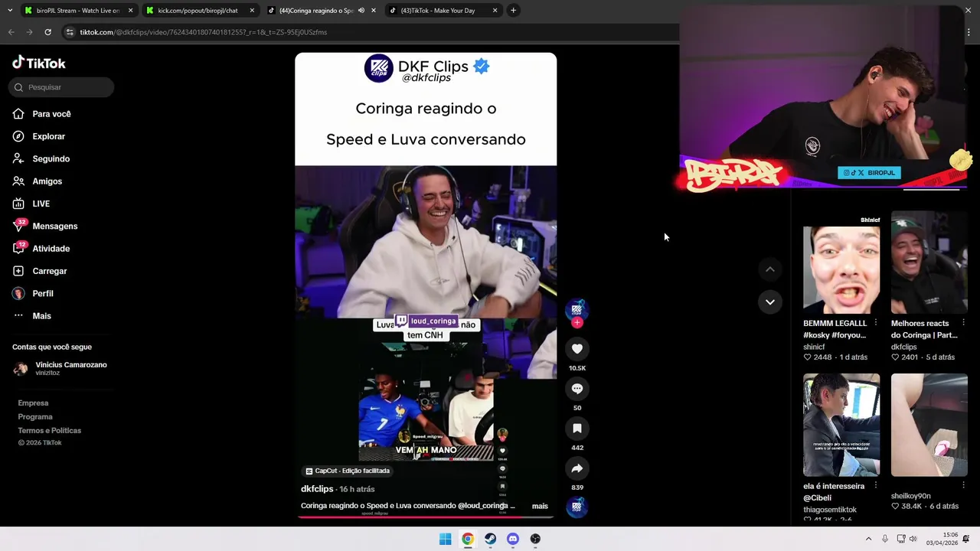Open Steam from the taskbar

[490, 539]
